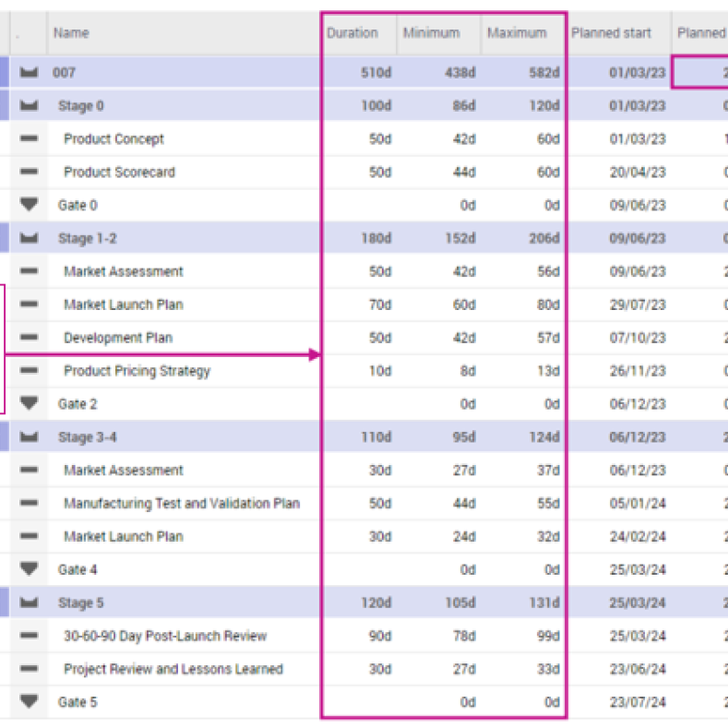Screen dimensions: 728x728
Task: Click the 100d duration of Stage 0
Action: point(376,106)
